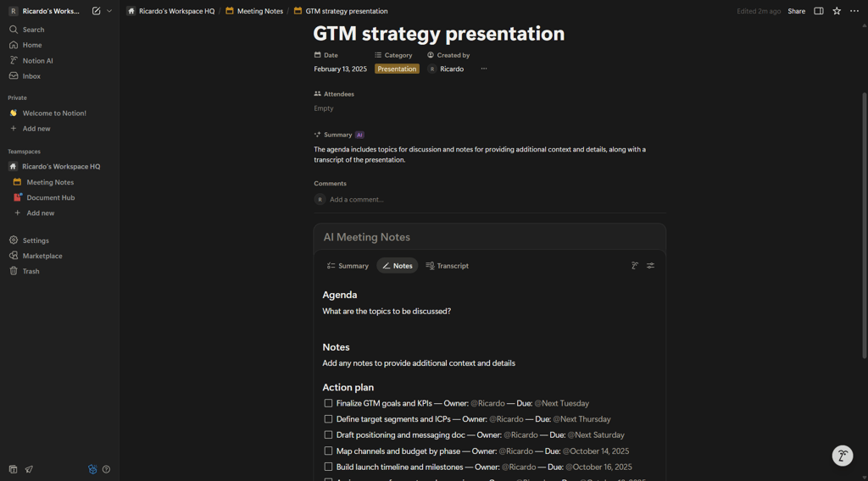The width and height of the screenshot is (868, 481).
Task: Click the Agenda heading
Action: 339,296
